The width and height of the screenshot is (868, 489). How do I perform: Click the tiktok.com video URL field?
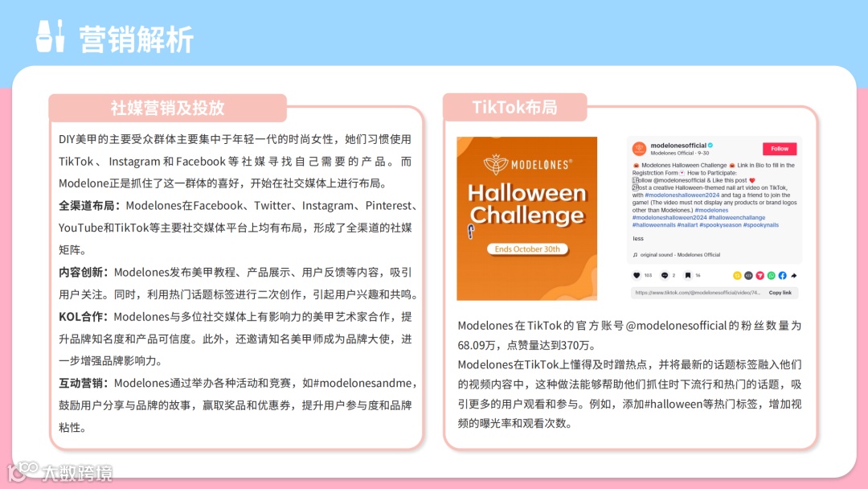click(698, 293)
